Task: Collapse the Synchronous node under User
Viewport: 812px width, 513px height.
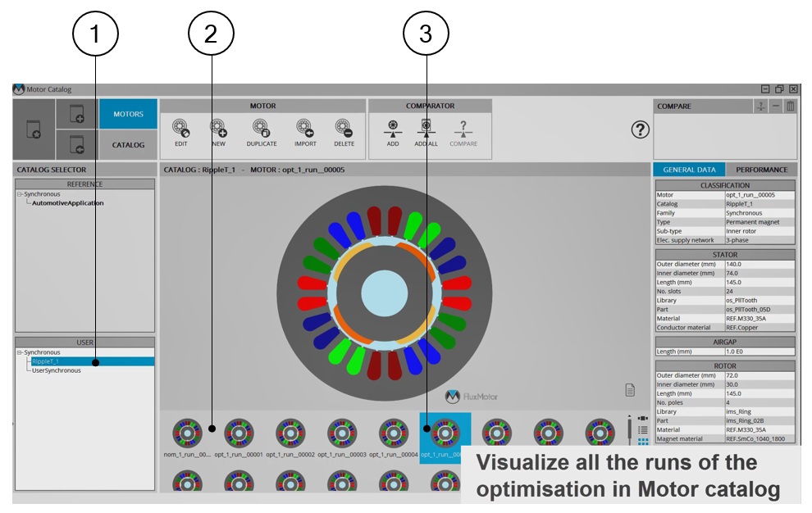Action: tap(20, 352)
